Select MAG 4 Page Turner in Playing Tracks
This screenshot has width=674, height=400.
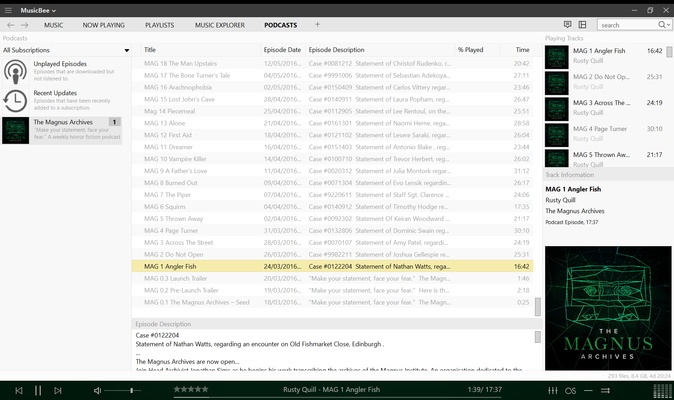tap(605, 134)
